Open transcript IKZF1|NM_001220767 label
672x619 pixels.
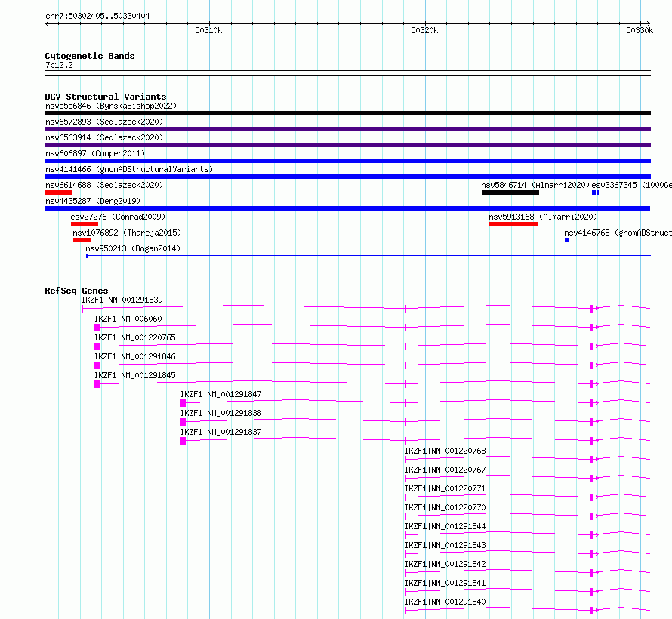tap(445, 470)
